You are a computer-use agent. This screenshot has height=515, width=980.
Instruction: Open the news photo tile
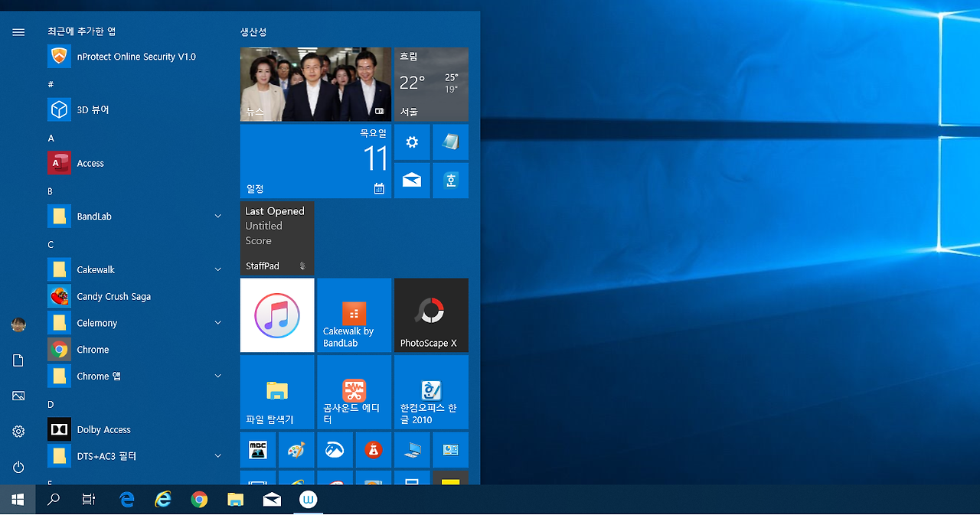coord(315,84)
